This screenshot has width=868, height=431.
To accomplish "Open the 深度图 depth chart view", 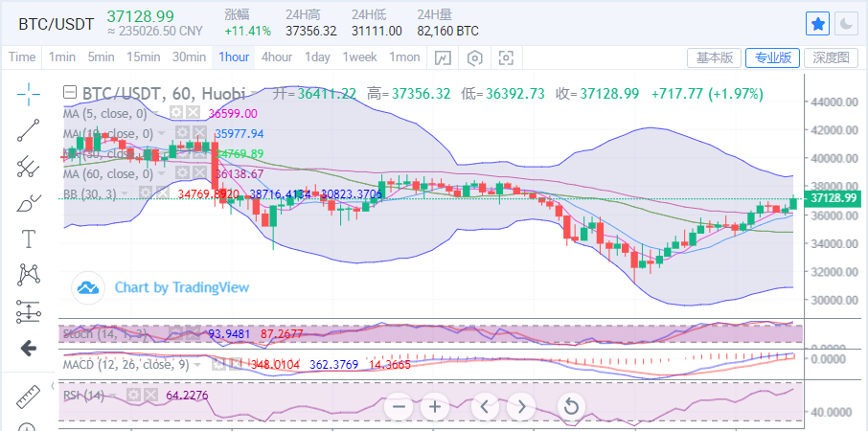I will click(831, 57).
